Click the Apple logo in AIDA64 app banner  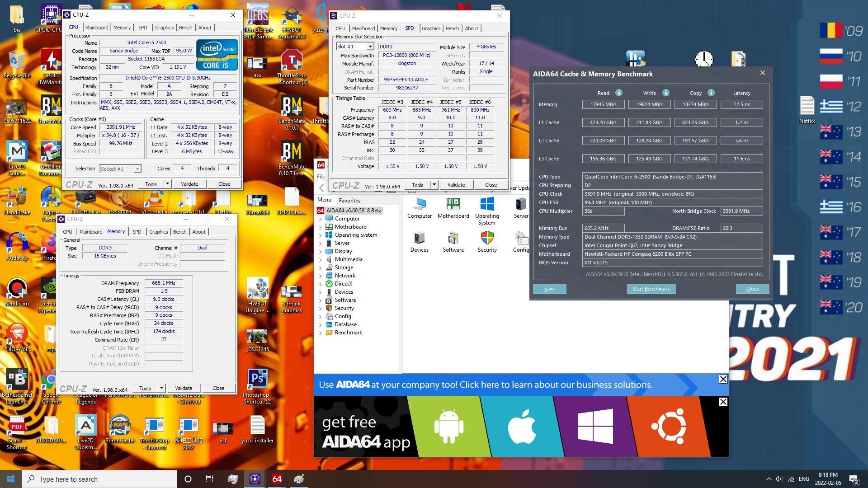[522, 426]
